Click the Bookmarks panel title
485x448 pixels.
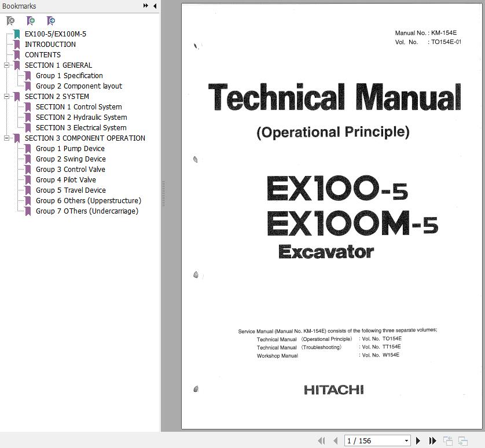pyautogui.click(x=19, y=6)
